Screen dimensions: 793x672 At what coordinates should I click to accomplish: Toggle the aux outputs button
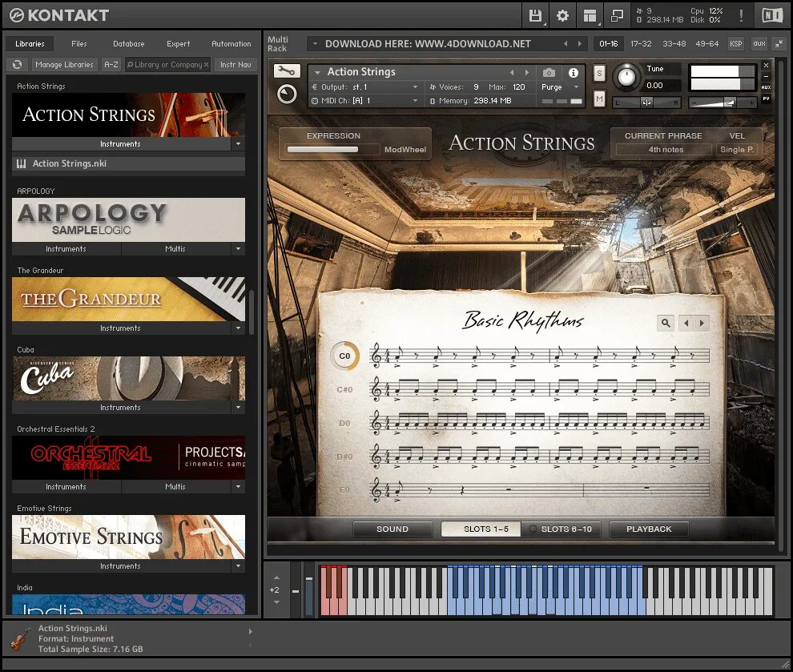[x=759, y=44]
